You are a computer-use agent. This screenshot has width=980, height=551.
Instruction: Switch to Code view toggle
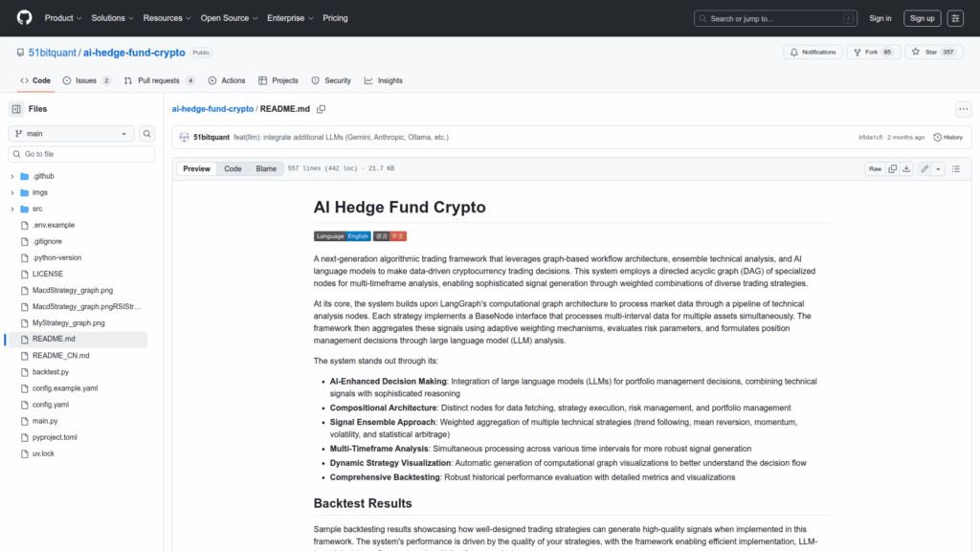[233, 168]
